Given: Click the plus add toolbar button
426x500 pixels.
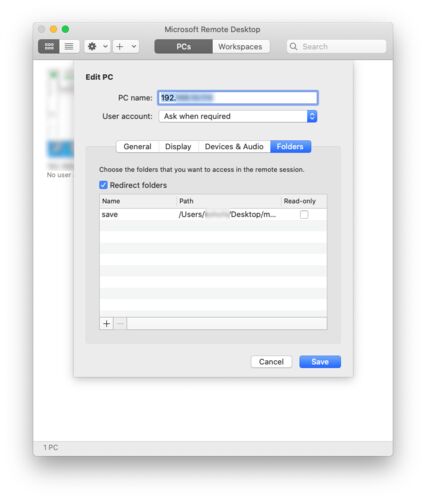Looking at the screenshot, I should 120,46.
